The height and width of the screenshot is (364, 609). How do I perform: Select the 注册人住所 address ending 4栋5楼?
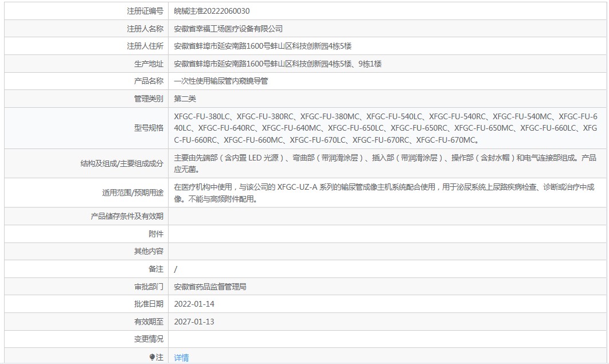pyautogui.click(x=263, y=46)
